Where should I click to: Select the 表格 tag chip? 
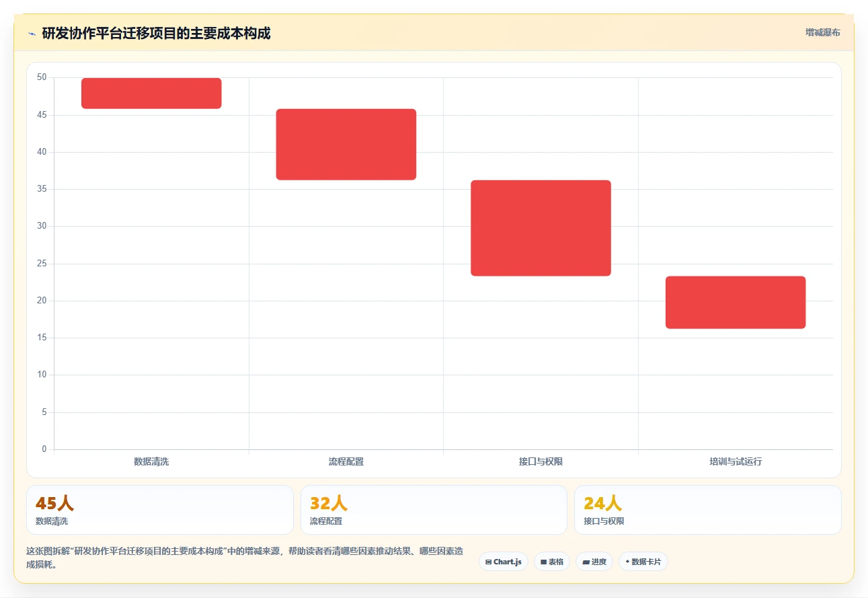tap(552, 562)
